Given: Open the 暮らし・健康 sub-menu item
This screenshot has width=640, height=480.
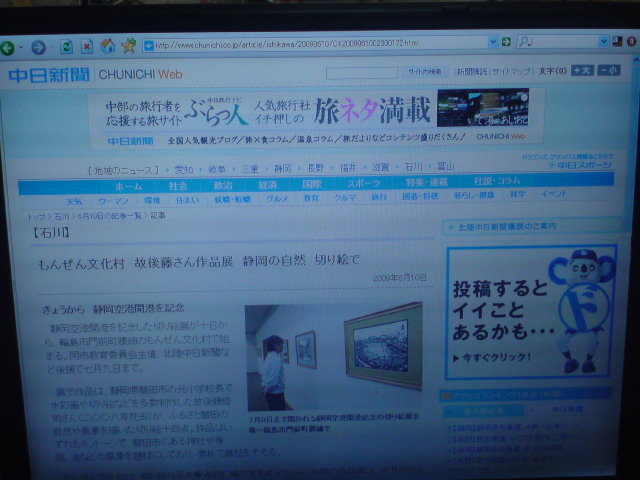Looking at the screenshot, I should [474, 195].
